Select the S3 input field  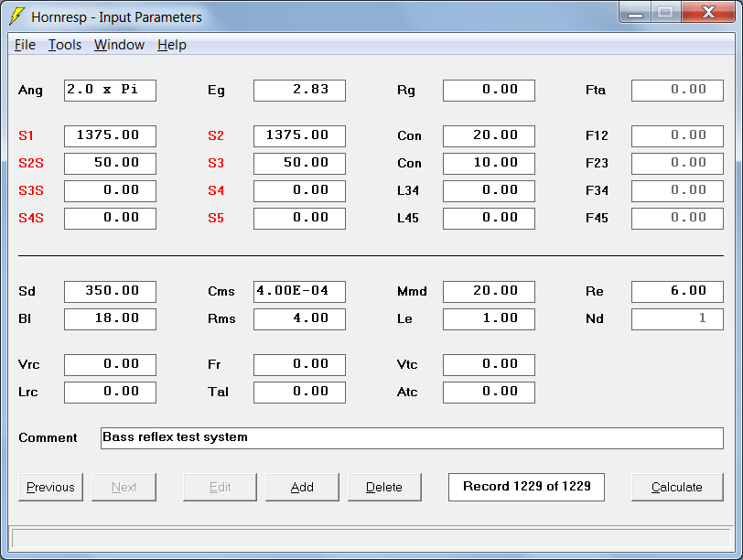coord(299,164)
